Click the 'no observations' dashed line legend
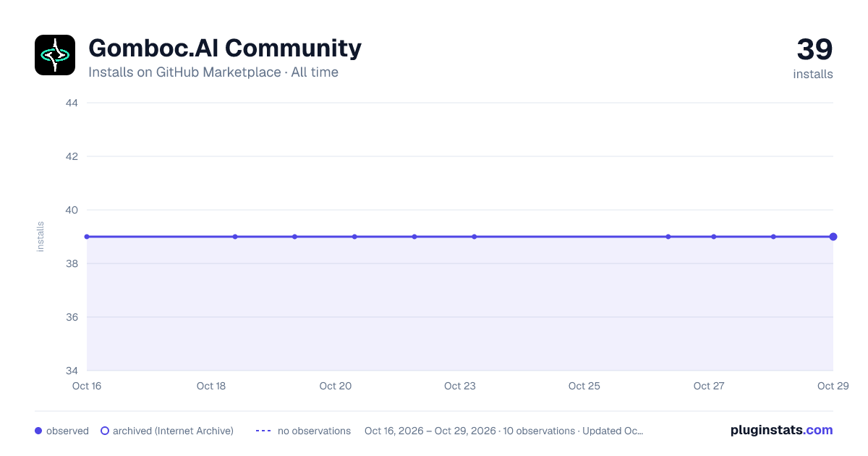 pyautogui.click(x=263, y=431)
